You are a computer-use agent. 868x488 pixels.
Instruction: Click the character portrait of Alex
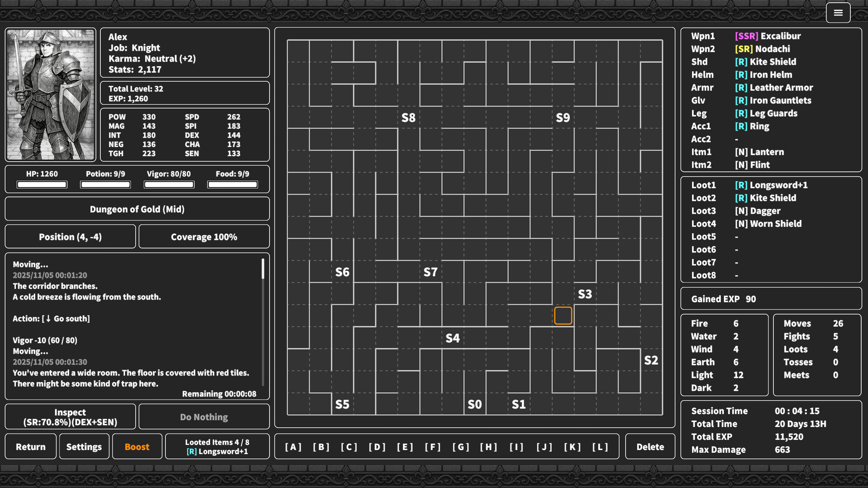tap(50, 94)
